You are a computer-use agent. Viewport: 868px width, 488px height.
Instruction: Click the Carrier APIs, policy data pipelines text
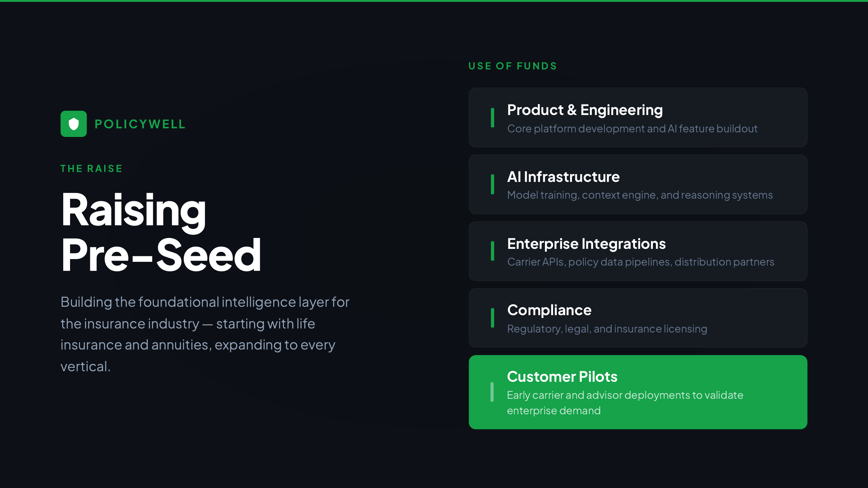click(640, 262)
